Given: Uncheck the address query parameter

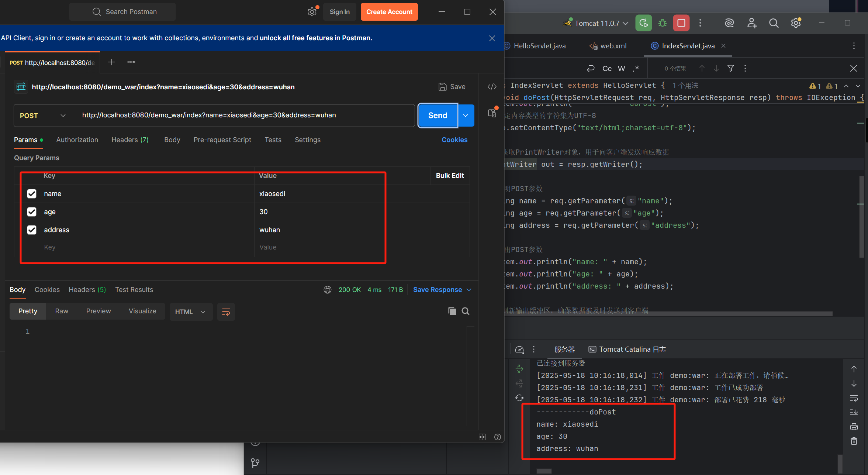Looking at the screenshot, I should [32, 230].
